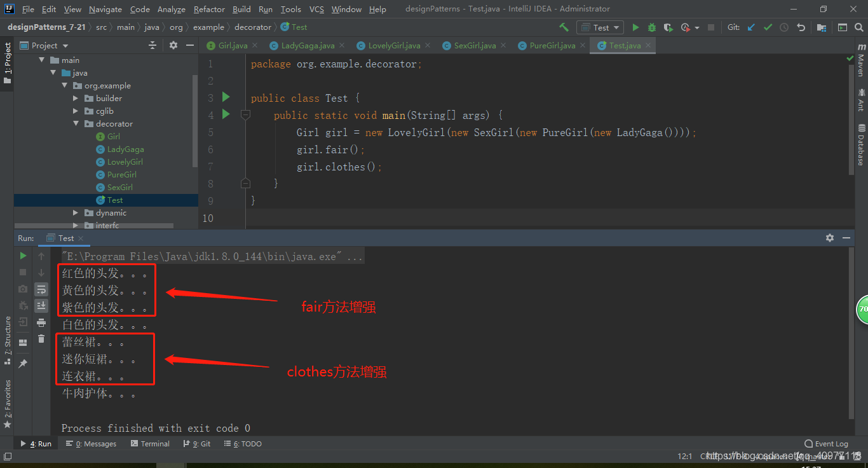The height and width of the screenshot is (468, 868).
Task: Hide the Project panel minus icon
Action: click(189, 45)
